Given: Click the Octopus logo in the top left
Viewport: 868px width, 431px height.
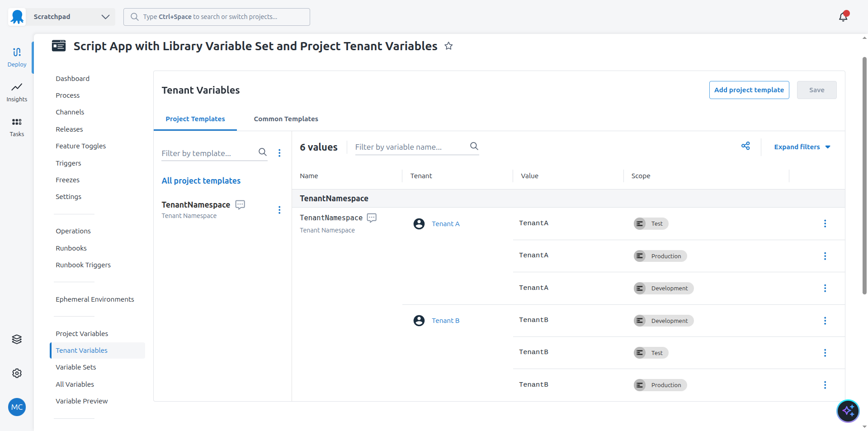Looking at the screenshot, I should (x=17, y=16).
